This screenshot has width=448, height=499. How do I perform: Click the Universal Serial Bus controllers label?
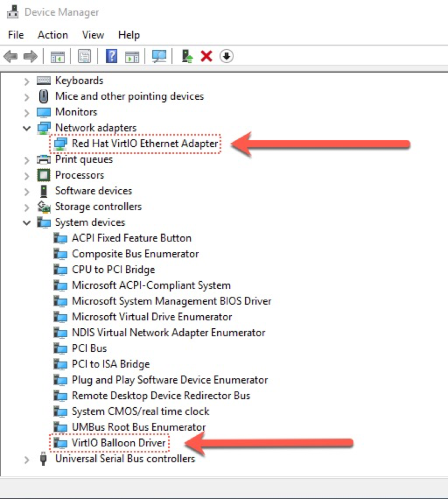[x=125, y=459]
